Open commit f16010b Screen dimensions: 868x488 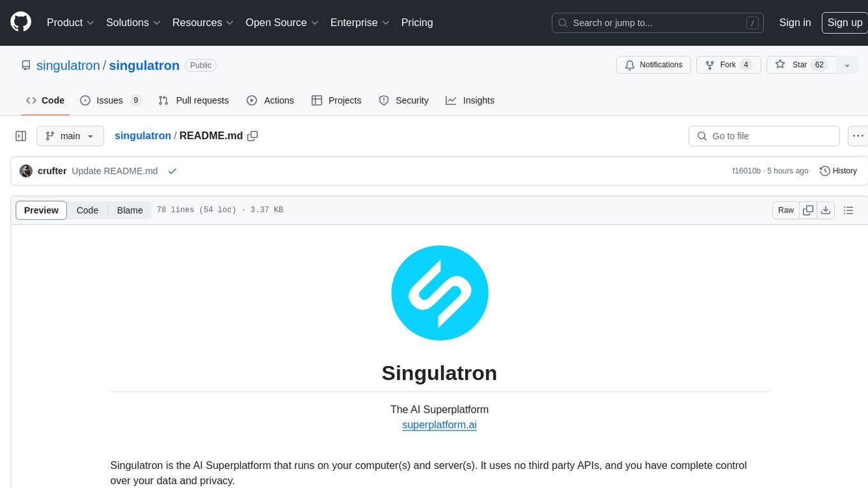[746, 171]
